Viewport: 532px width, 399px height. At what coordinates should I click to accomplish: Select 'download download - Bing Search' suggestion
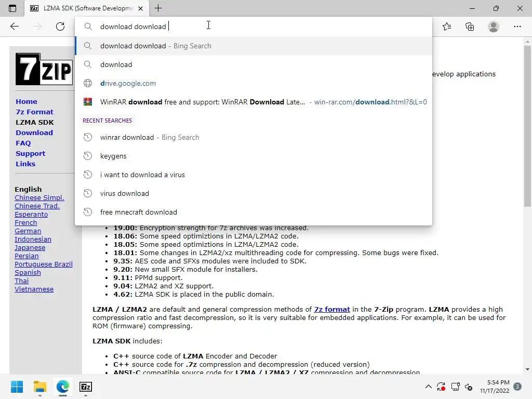[254, 46]
